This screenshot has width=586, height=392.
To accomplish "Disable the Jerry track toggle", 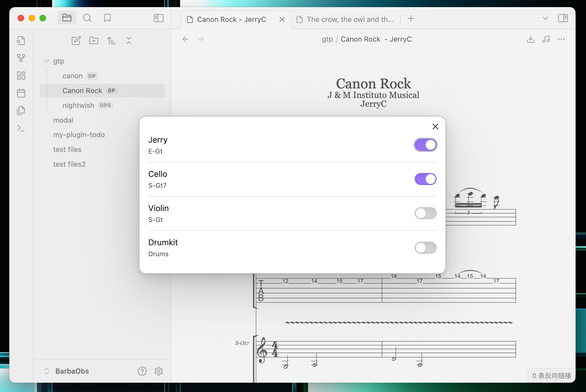I will [x=425, y=145].
